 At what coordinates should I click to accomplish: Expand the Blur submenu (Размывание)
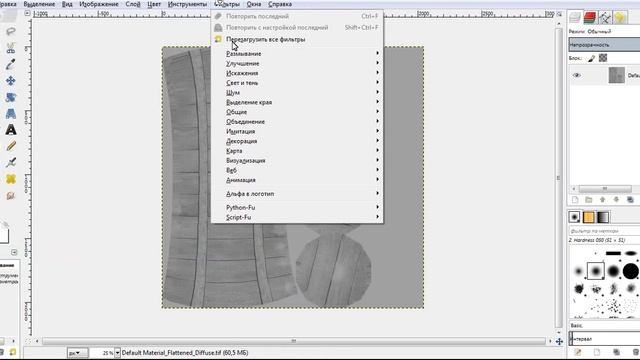pos(297,54)
